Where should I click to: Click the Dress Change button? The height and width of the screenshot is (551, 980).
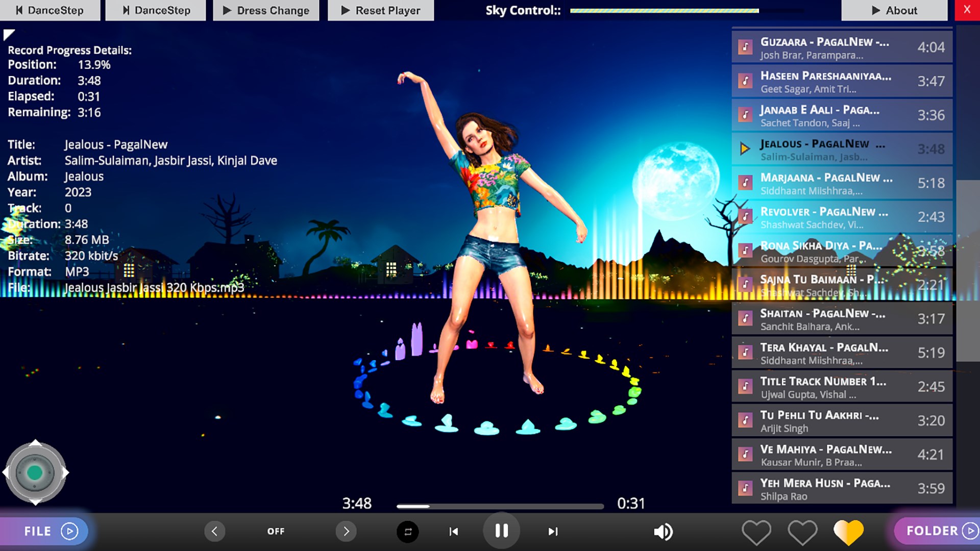(x=266, y=10)
